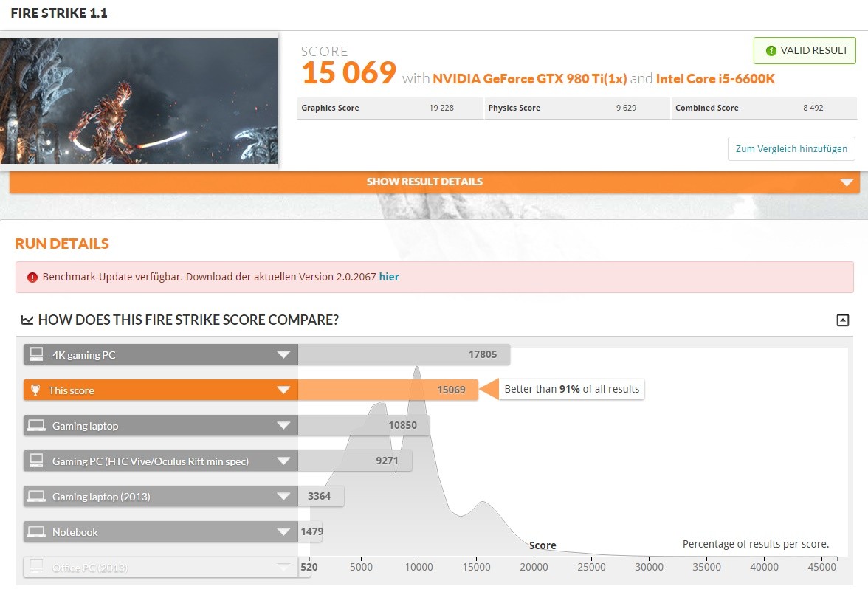Click the FIRE STRIKE 1.1 heading

click(x=59, y=13)
